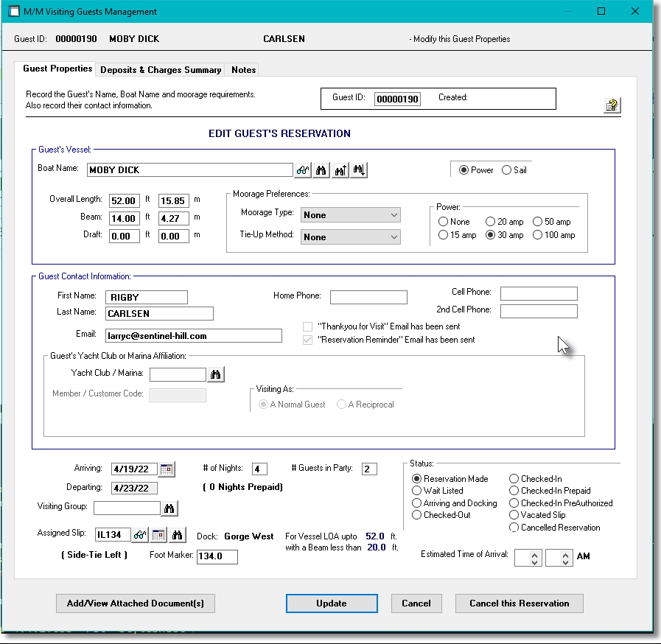
Task: Click the binoculars search icon next to Boat Name
Action: point(321,169)
